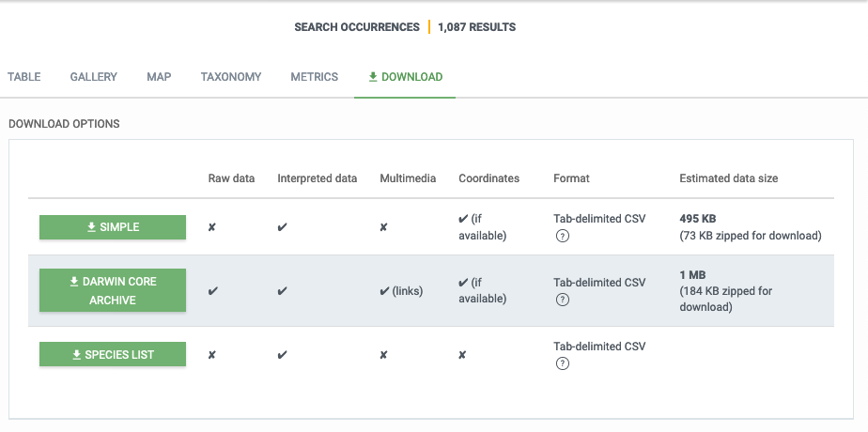Click Multimedia cross mark in Simple row
Image resolution: width=868 pixels, height=432 pixels.
[384, 227]
